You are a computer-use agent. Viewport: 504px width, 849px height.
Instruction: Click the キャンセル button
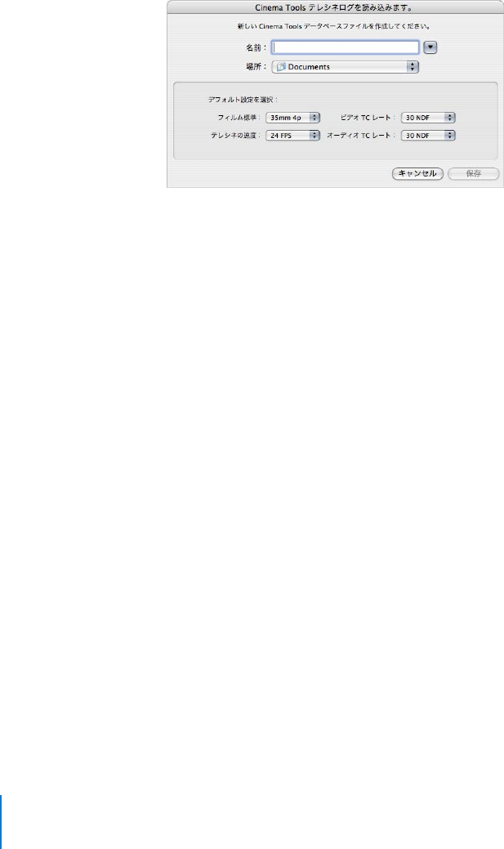click(417, 174)
